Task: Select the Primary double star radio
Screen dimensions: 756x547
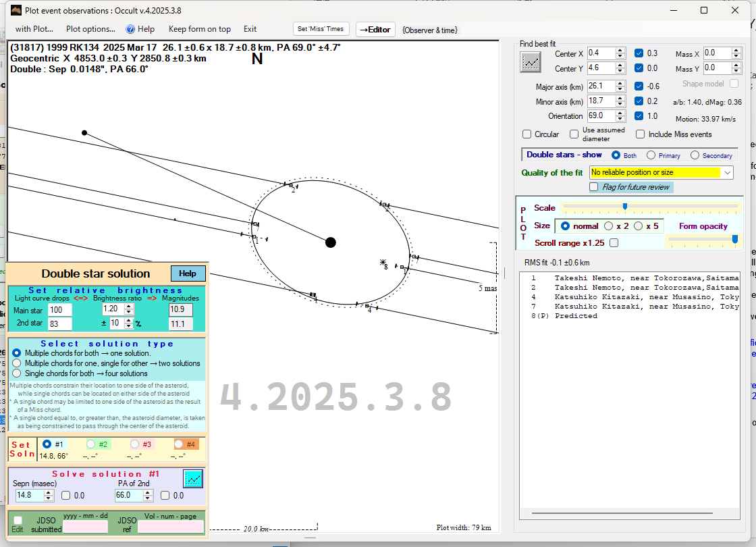Action: 651,155
